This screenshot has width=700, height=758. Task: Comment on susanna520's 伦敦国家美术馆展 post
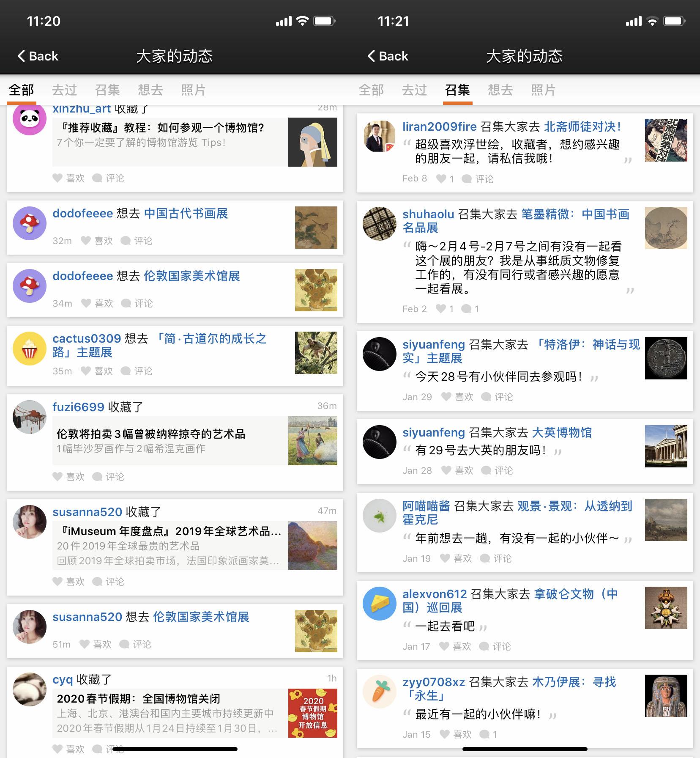[135, 644]
